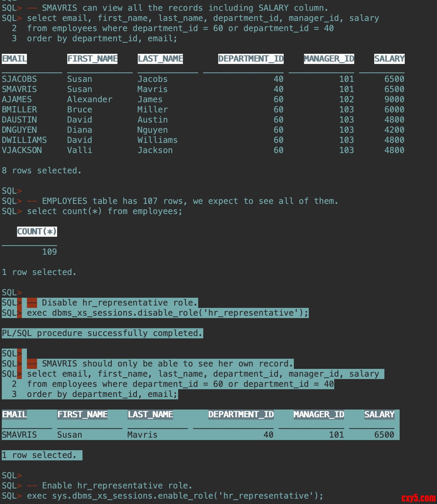
Task: Select the count result value 109
Action: [x=49, y=252]
